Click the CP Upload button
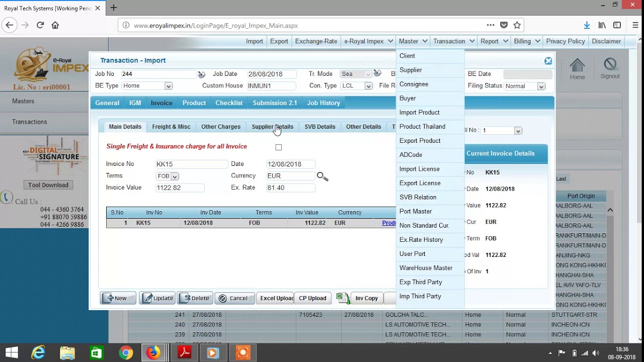The height and width of the screenshot is (362, 644). click(312, 298)
